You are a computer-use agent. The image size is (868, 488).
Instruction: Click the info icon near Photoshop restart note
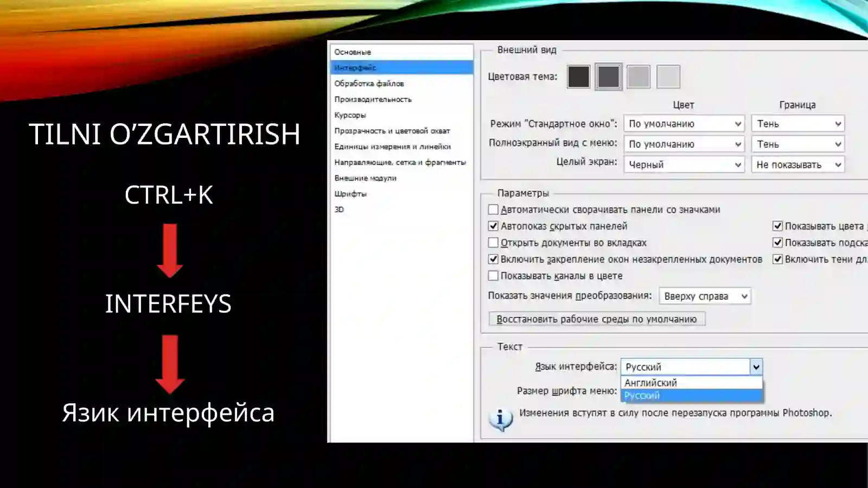[500, 420]
